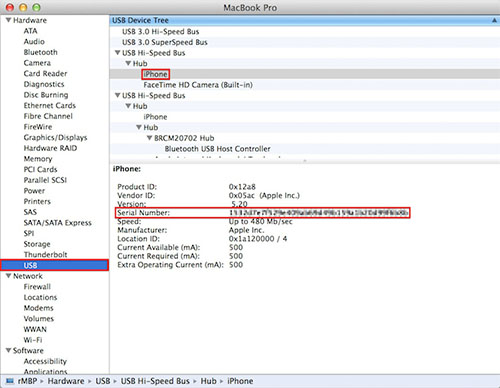Select Locations under Network

(x=40, y=297)
